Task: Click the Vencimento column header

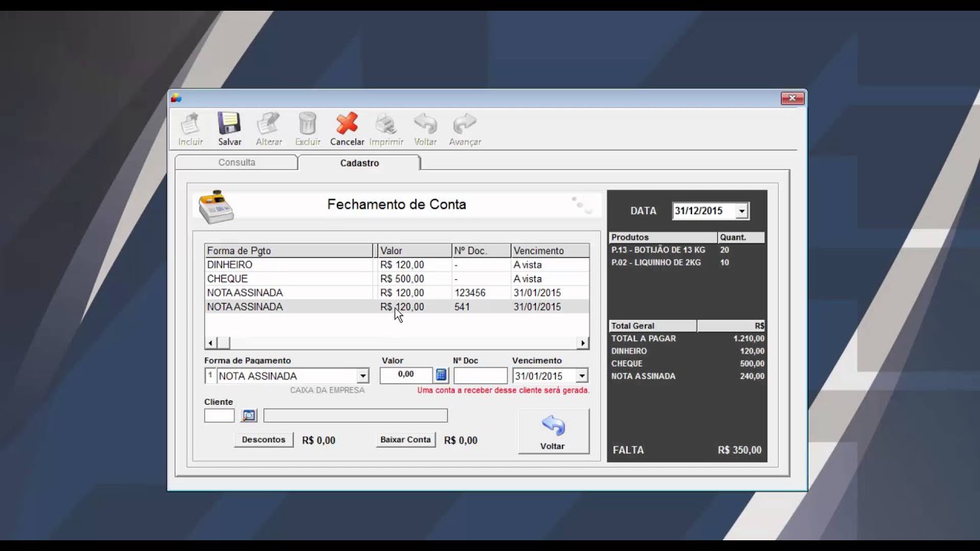Action: pos(550,250)
